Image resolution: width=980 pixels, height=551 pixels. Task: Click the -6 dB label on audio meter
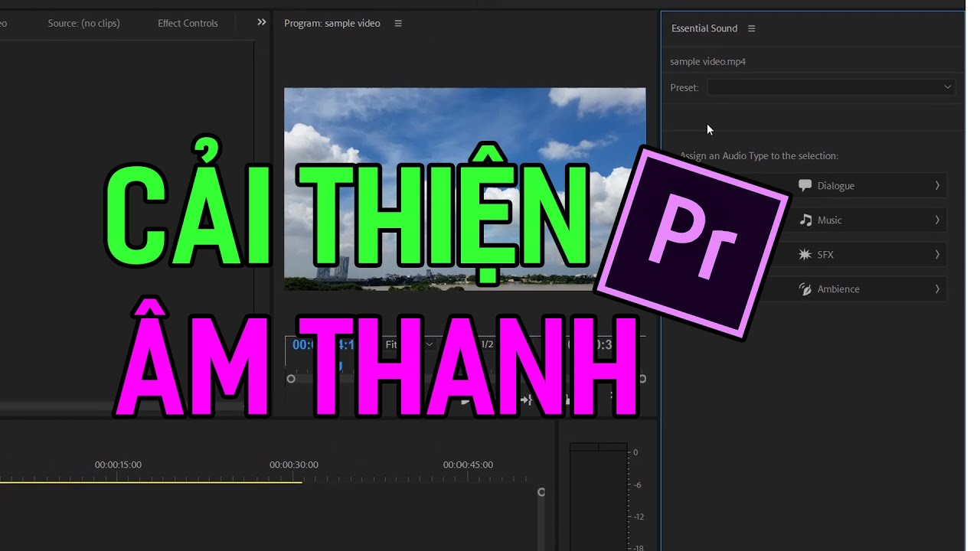[x=638, y=484]
